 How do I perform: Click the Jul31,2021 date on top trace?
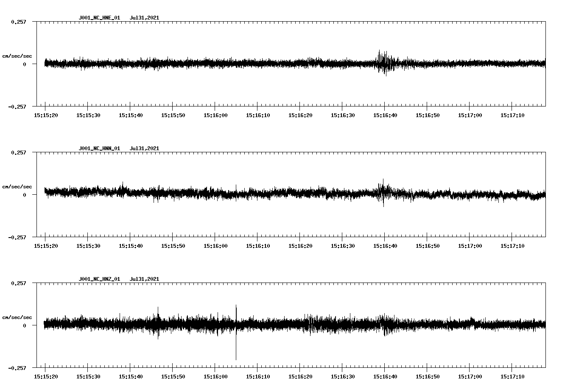click(x=145, y=18)
